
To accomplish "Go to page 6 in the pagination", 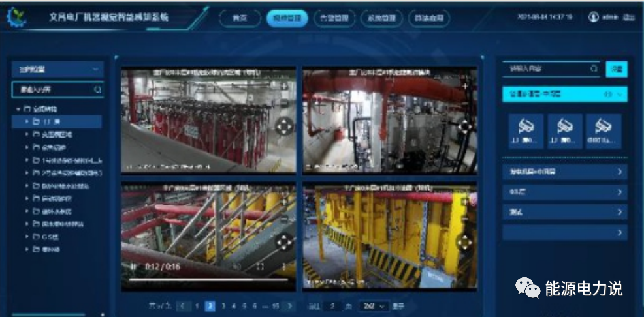I will tap(255, 306).
